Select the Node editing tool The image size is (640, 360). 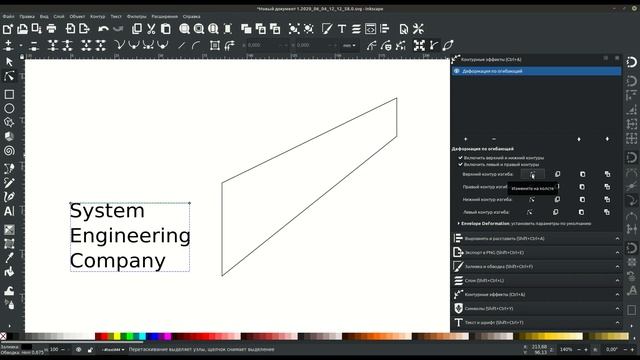[x=9, y=76]
